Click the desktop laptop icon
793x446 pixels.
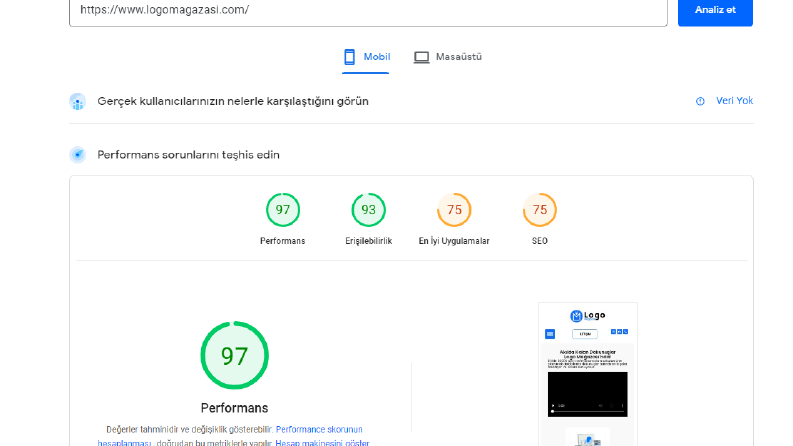421,57
